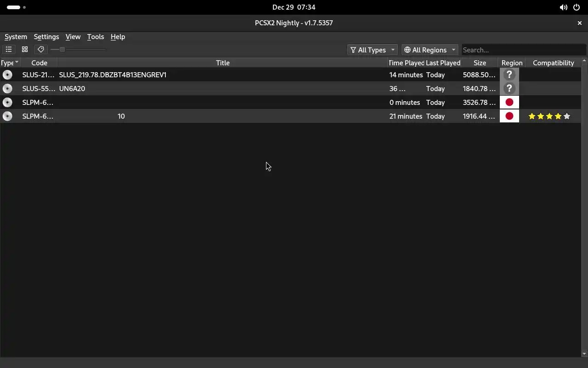This screenshot has width=588, height=368.
Task: Click the 14 minutes time played cell
Action: pos(406,75)
